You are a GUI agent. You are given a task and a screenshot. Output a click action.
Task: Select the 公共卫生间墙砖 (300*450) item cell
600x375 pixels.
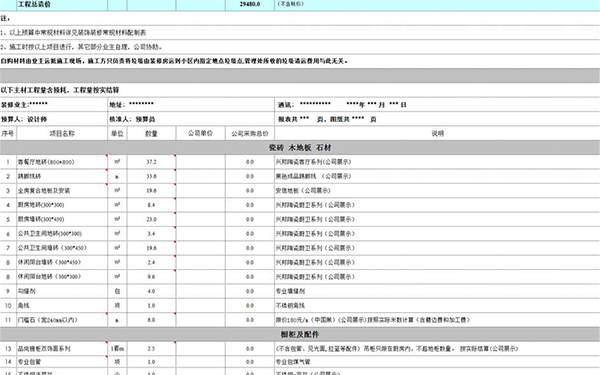62,248
